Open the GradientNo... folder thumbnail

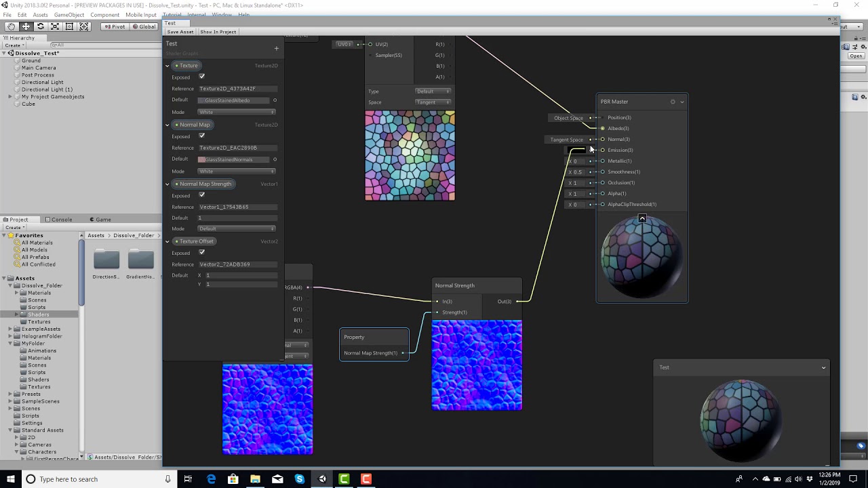(140, 260)
